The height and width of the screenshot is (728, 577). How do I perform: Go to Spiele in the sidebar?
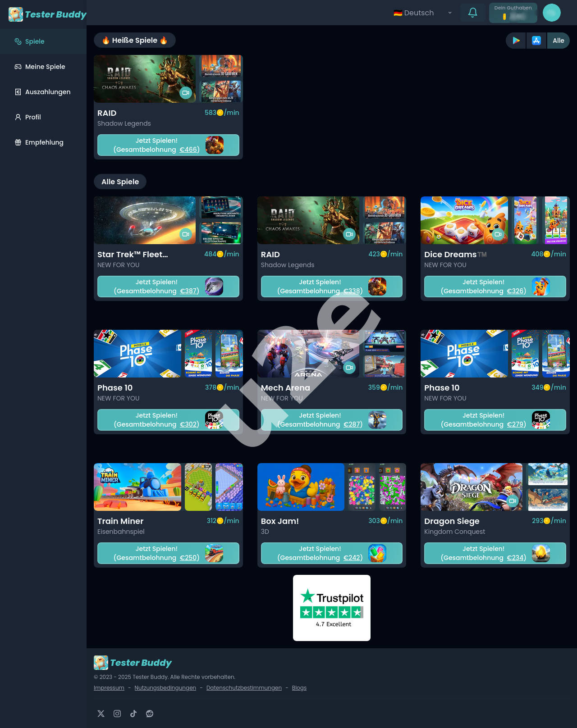43,41
